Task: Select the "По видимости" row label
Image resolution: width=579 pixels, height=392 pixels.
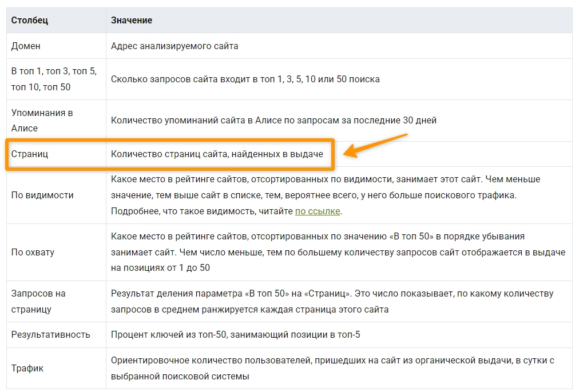Action: pyautogui.click(x=42, y=195)
